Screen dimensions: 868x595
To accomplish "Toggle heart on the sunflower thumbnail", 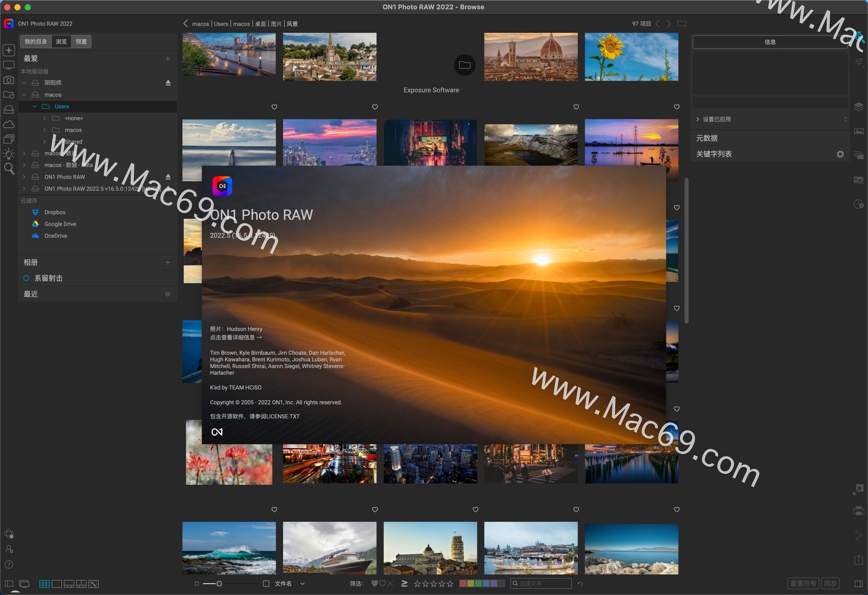I will [677, 107].
